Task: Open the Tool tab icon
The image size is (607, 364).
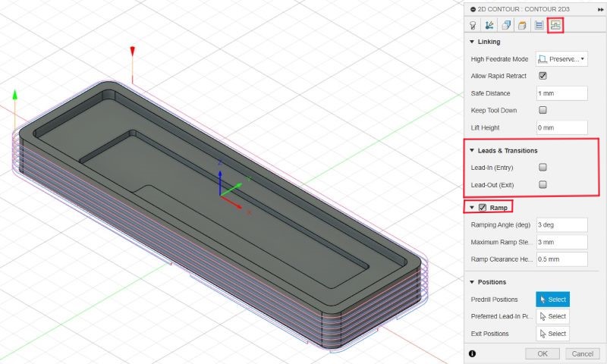Action: [x=473, y=26]
